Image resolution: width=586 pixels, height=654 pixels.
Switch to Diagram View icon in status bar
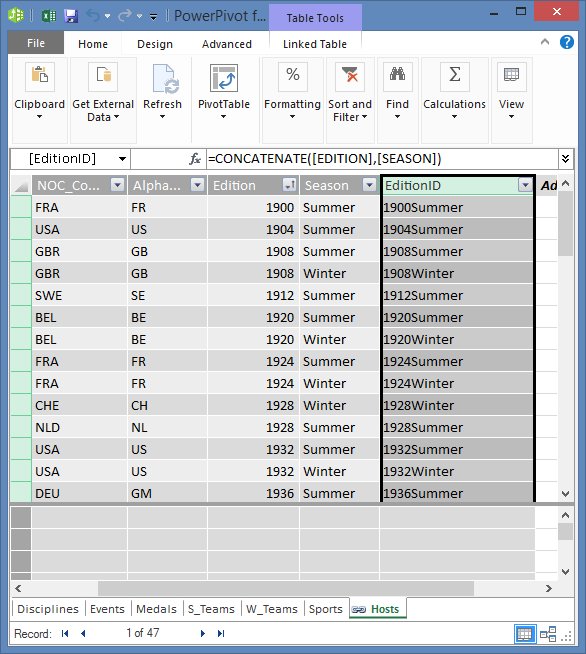click(x=548, y=634)
